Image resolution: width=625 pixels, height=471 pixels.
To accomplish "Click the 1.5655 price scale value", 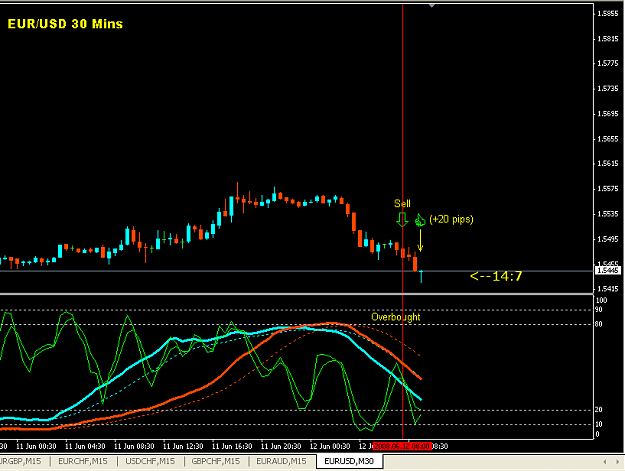I will point(608,139).
